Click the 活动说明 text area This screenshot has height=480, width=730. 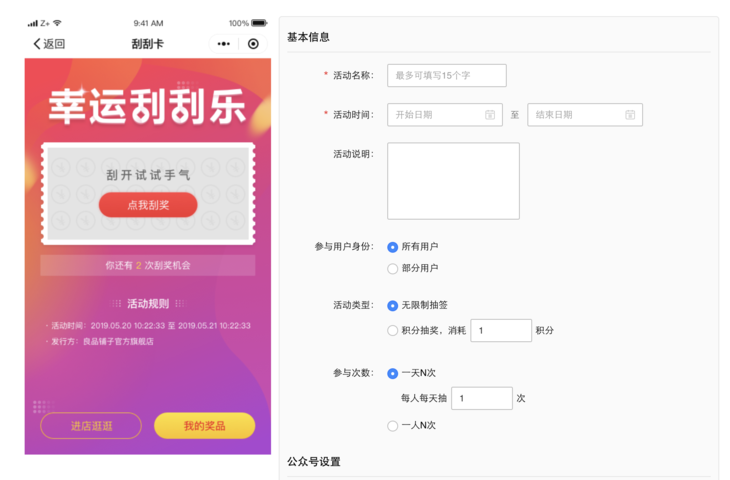[453, 181]
